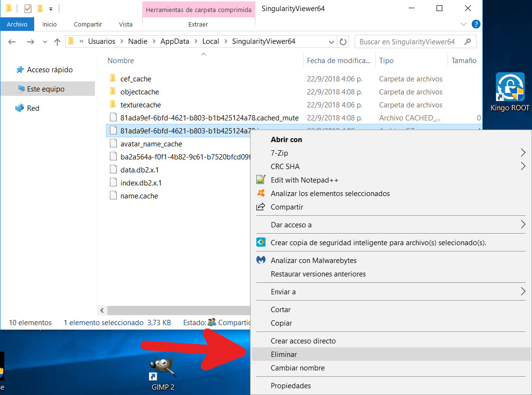Click Eliminar in the context menu

tap(284, 355)
